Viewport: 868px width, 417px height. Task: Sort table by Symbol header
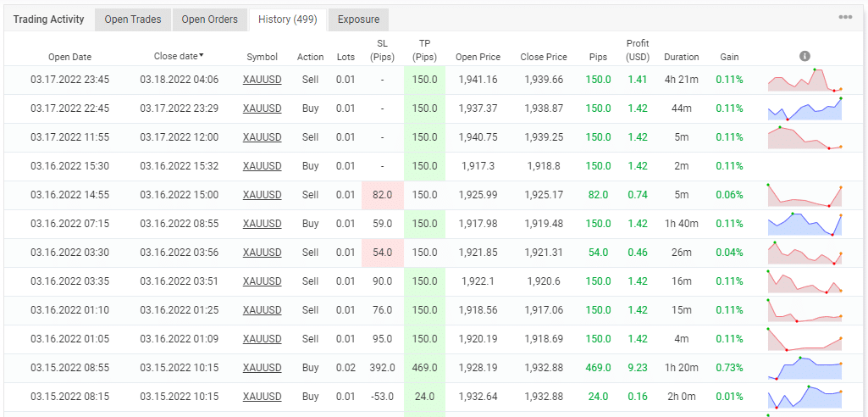[x=262, y=57]
